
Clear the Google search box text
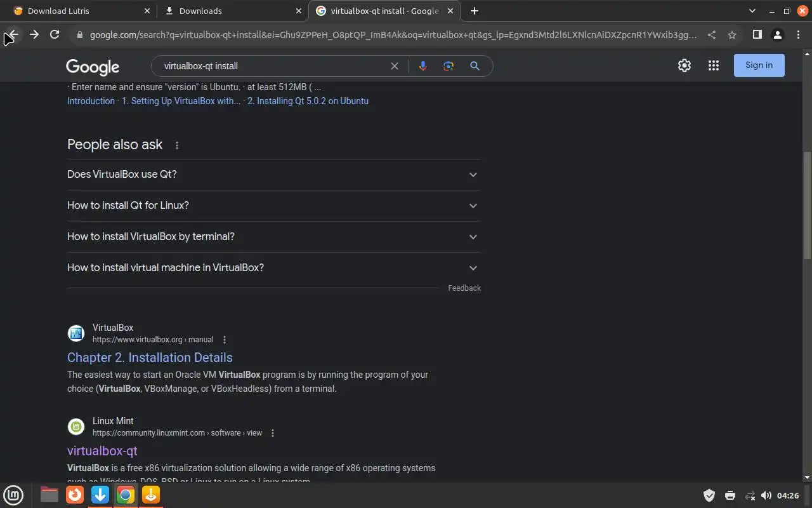[x=395, y=66]
